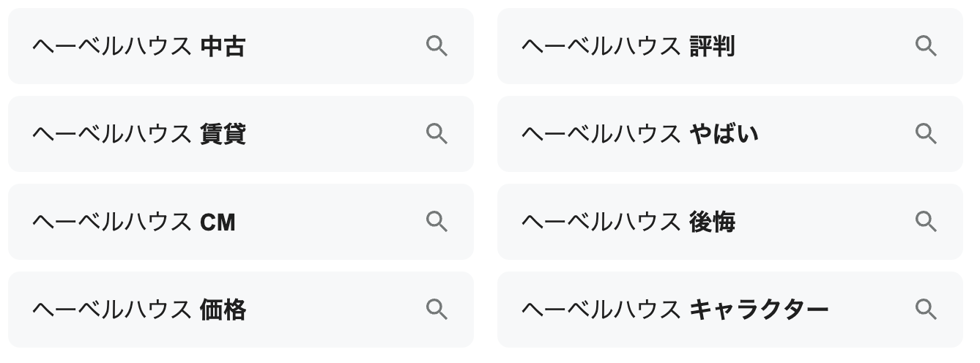This screenshot has width=980, height=363.
Task: Go to the ヘーベルハウス 後悔 suggestion
Action: [628, 222]
